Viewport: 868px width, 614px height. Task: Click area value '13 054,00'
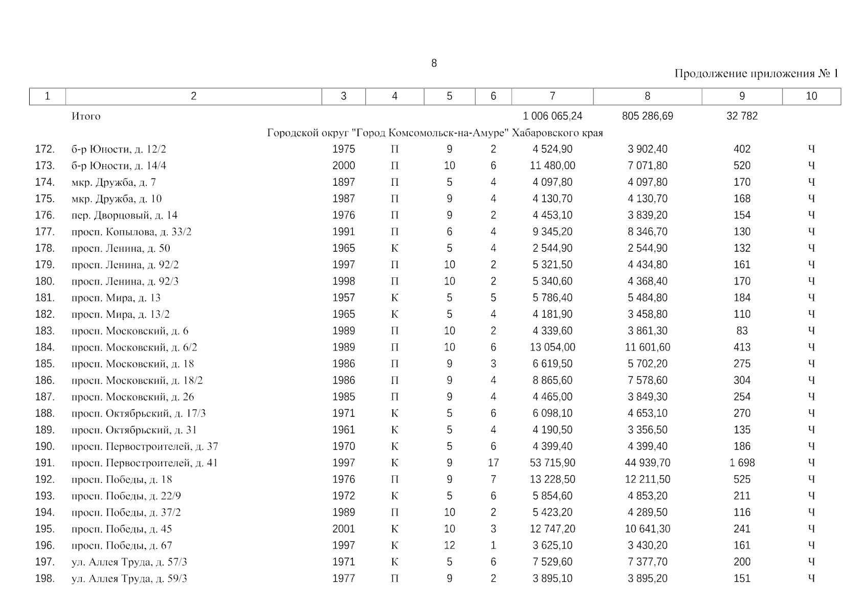pos(552,347)
